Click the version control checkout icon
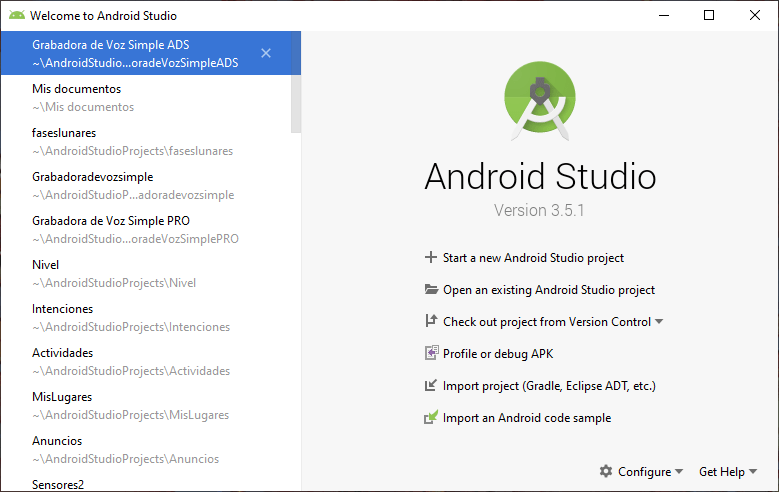The height and width of the screenshot is (492, 779). [431, 322]
